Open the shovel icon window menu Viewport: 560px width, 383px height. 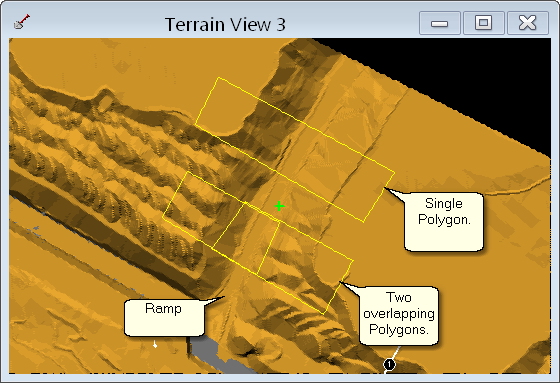click(21, 22)
